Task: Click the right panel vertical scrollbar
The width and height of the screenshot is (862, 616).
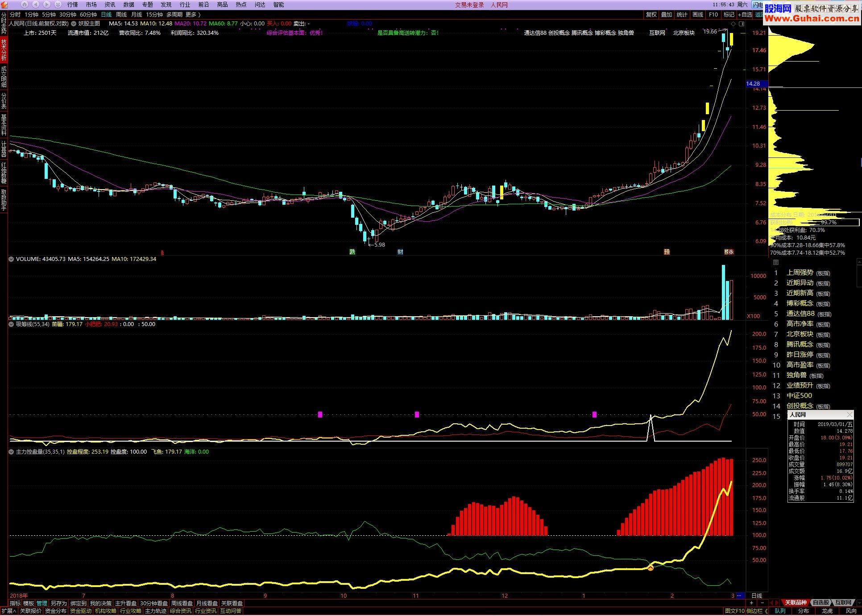Action: pos(859,273)
